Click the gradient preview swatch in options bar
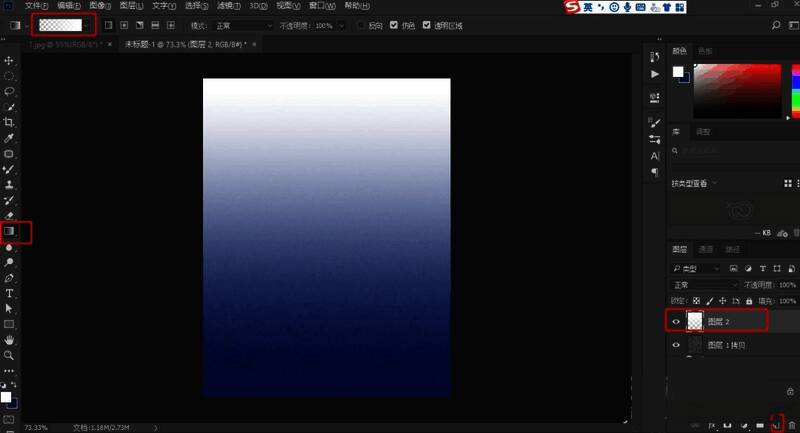This screenshot has width=800, height=433. pyautogui.click(x=59, y=24)
